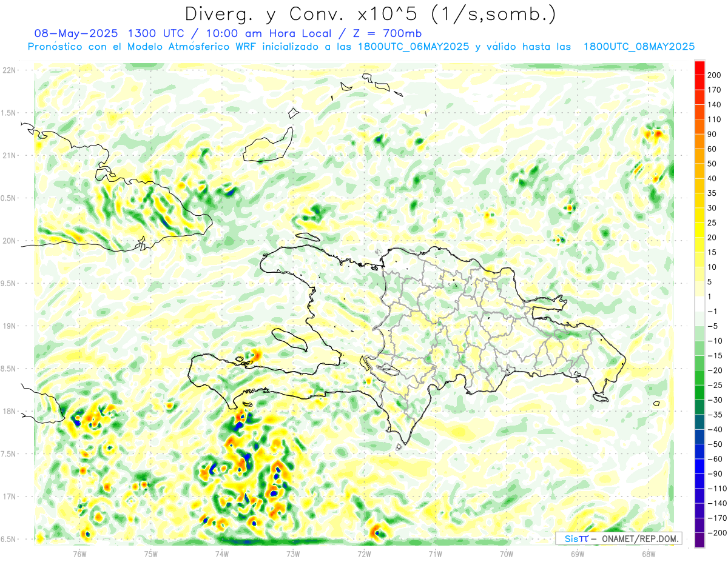Click the -20 legend value
This screenshot has width=728, height=562.
coord(715,370)
